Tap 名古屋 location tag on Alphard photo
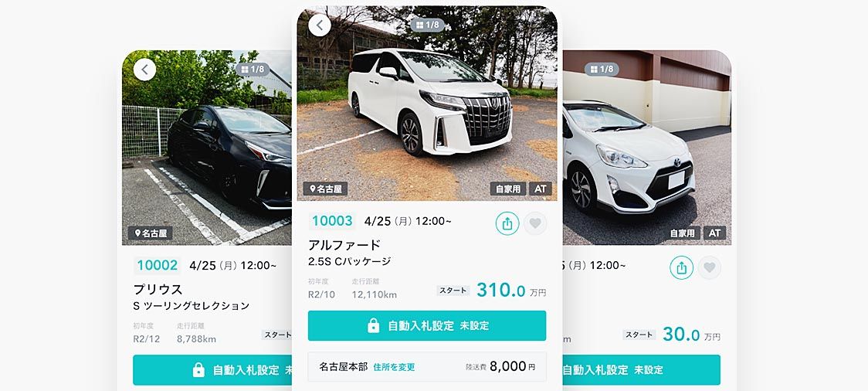The height and width of the screenshot is (391, 868). click(x=326, y=189)
